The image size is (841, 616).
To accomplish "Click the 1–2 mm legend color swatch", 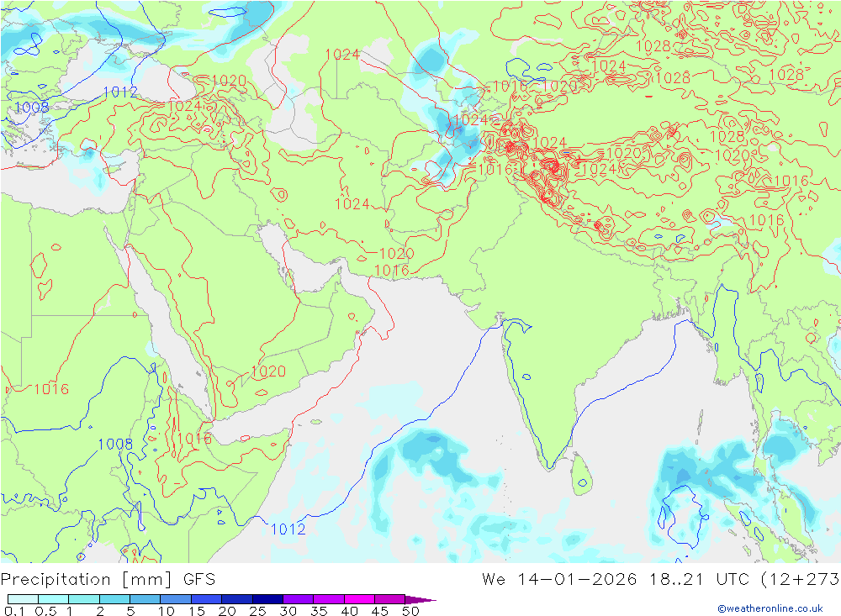I will (x=83, y=599).
